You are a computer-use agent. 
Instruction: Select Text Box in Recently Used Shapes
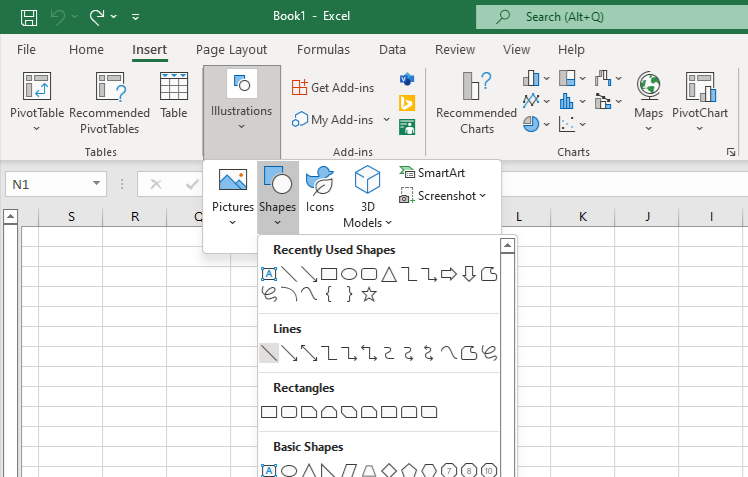(269, 274)
